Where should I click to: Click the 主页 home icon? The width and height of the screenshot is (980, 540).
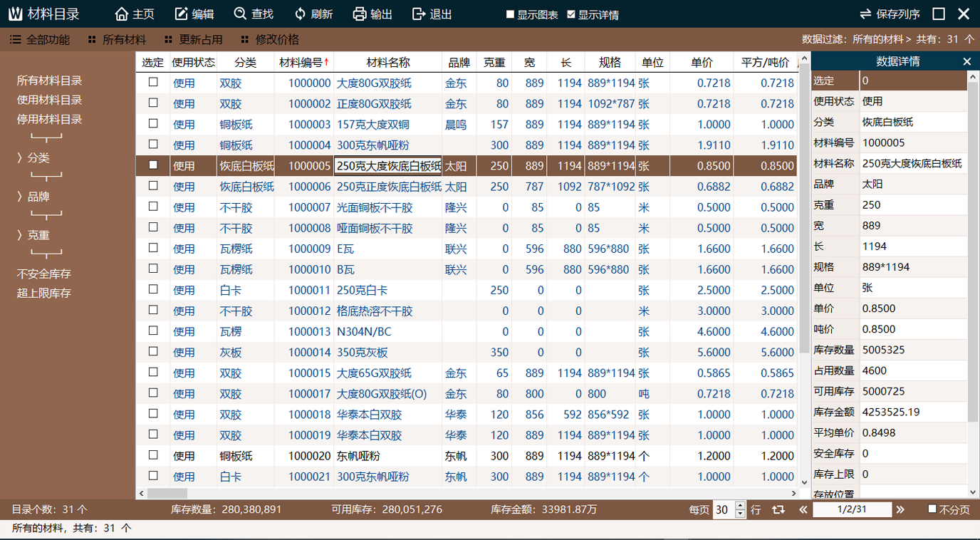click(122, 14)
